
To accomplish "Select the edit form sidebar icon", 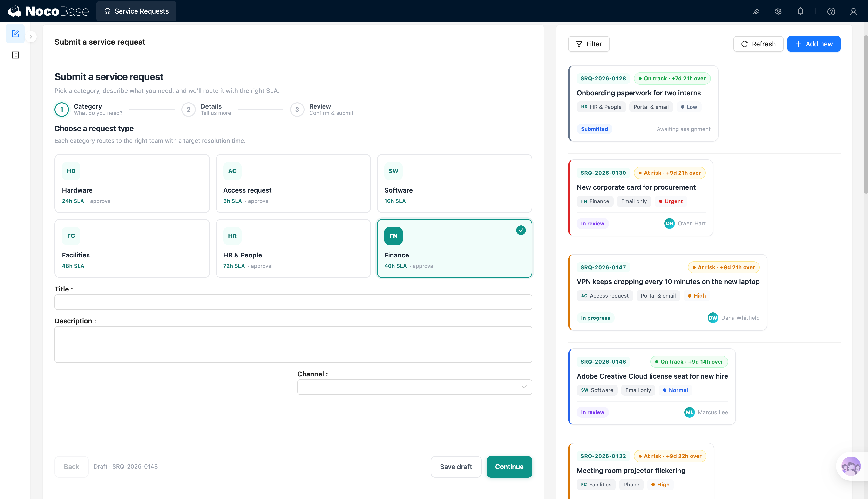I will pyautogui.click(x=15, y=34).
